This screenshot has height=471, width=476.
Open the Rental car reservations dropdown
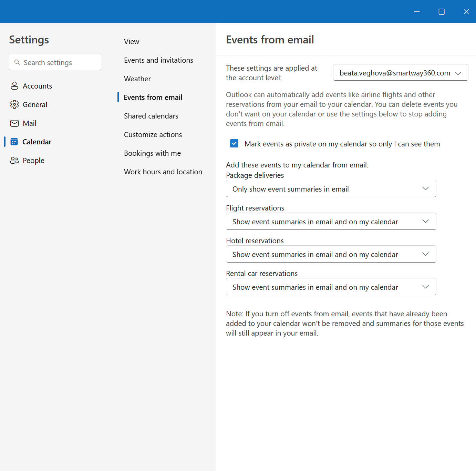point(331,287)
